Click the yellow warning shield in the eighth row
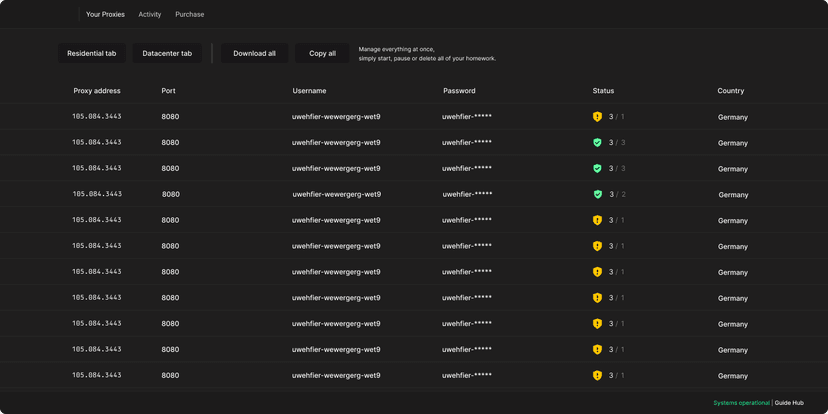Image resolution: width=828 pixels, height=414 pixels. pos(597,298)
